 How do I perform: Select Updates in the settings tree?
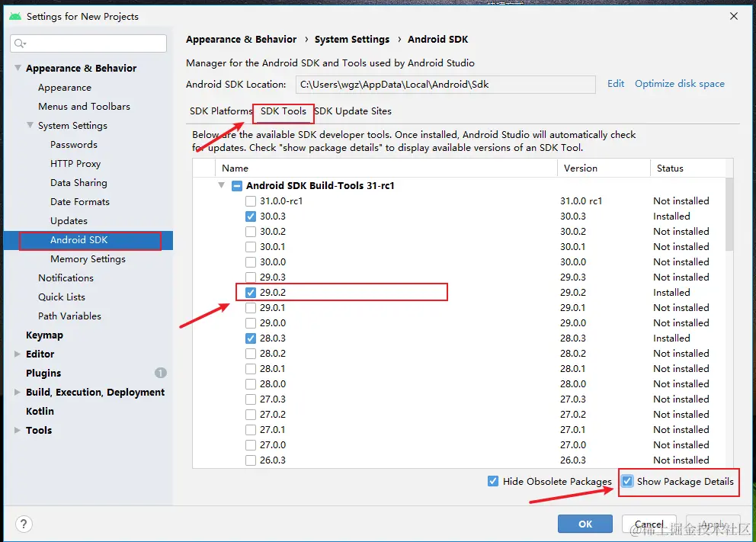coord(69,220)
